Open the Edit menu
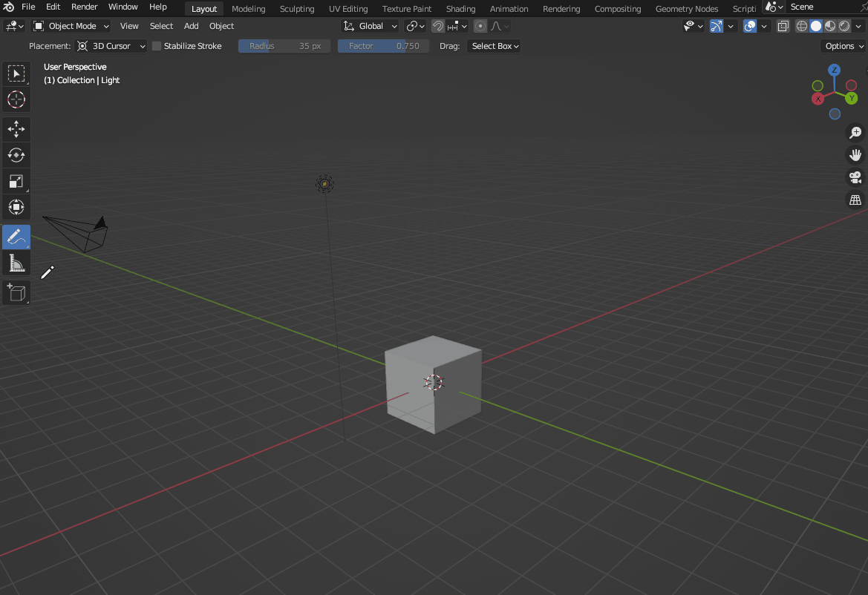Image resolution: width=868 pixels, height=595 pixels. 53,7
